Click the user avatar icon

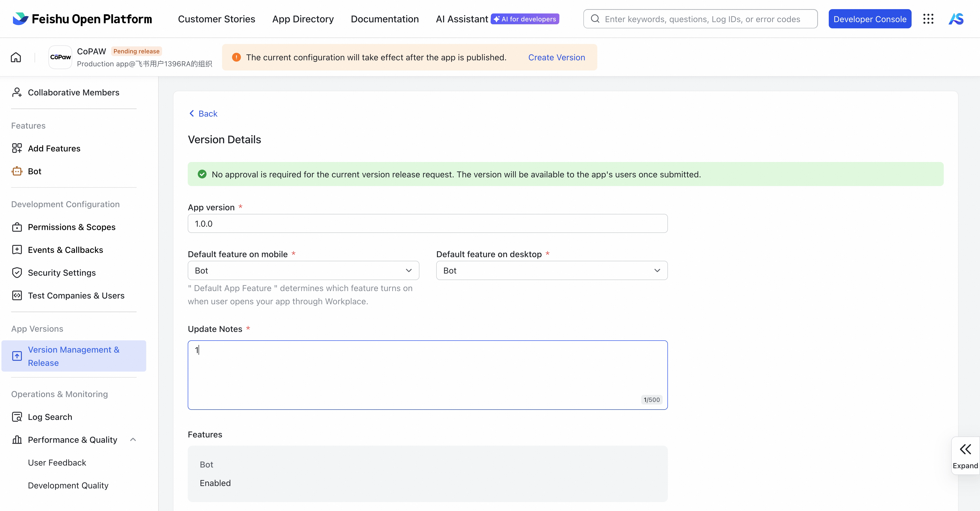point(956,19)
